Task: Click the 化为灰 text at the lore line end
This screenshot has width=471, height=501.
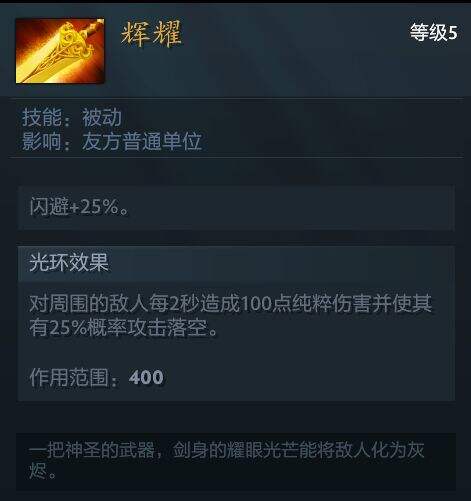Action: coord(398,450)
